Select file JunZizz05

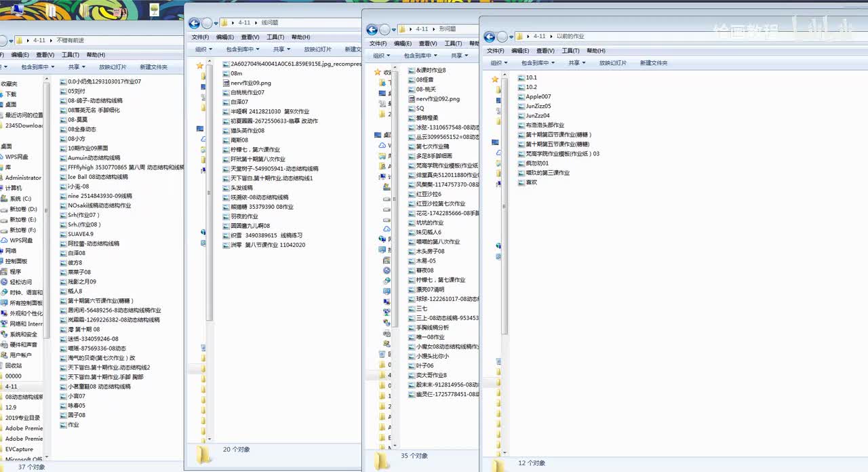tap(538, 106)
